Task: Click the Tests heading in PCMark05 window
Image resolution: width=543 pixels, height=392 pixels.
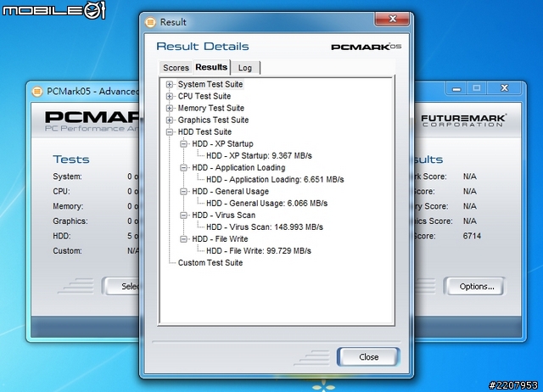Action: (x=71, y=160)
